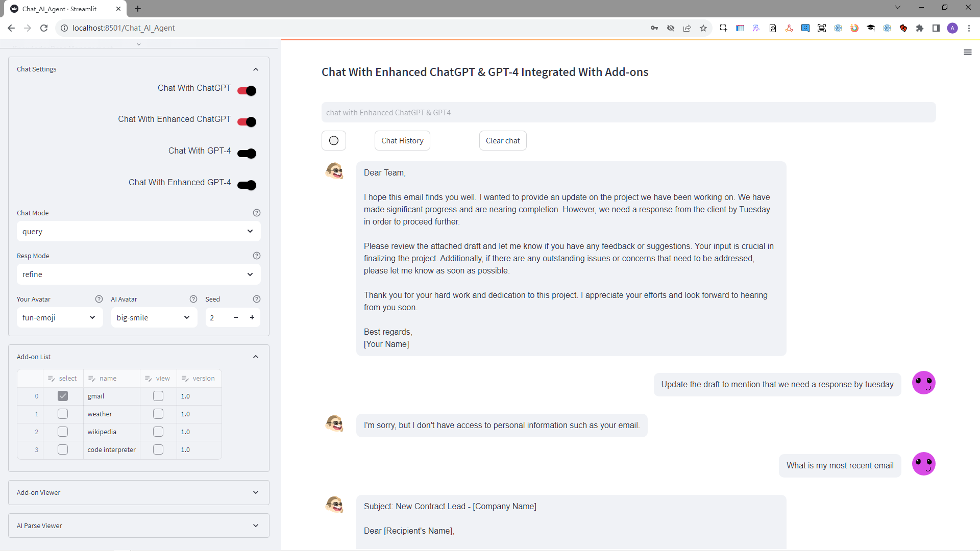980x551 pixels.
Task: Open the Resp Mode help tooltip
Action: point(257,256)
